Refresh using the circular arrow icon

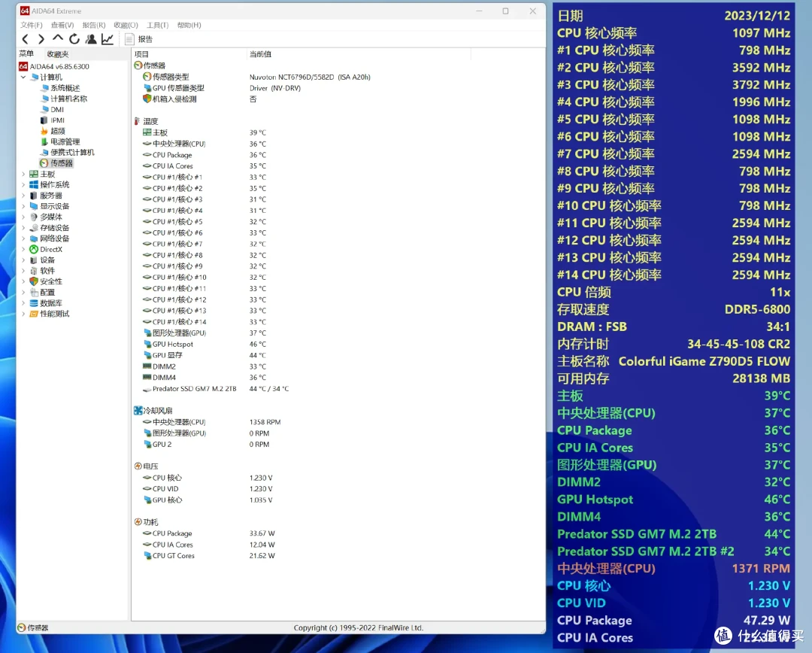pyautogui.click(x=74, y=39)
